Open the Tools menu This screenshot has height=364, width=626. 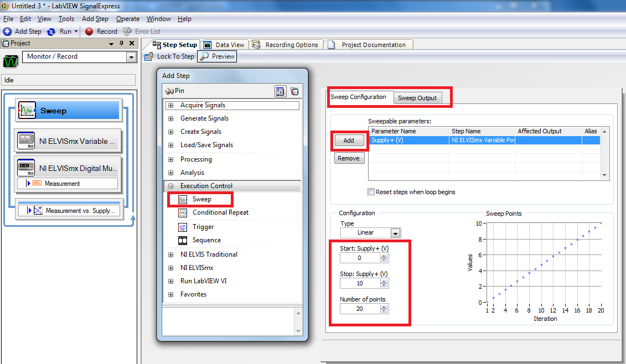[66, 19]
